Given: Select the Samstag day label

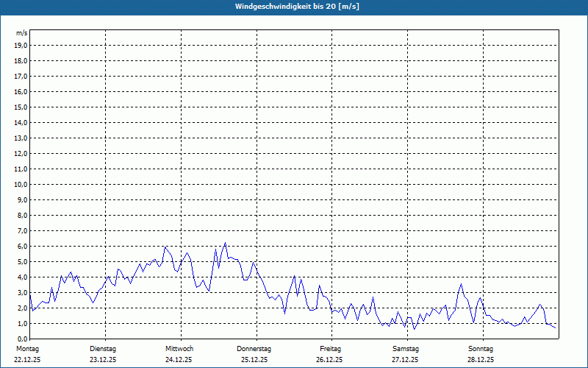Looking at the screenshot, I should point(405,348).
